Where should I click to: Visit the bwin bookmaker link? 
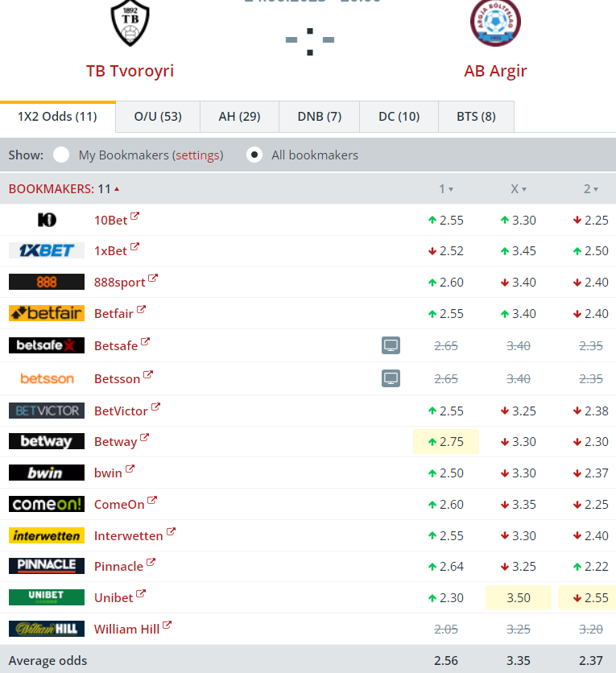coord(108,473)
